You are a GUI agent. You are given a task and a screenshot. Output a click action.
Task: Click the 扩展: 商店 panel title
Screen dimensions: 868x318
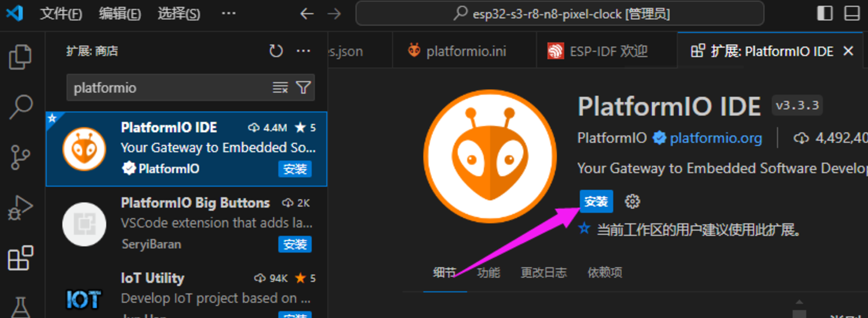[92, 51]
